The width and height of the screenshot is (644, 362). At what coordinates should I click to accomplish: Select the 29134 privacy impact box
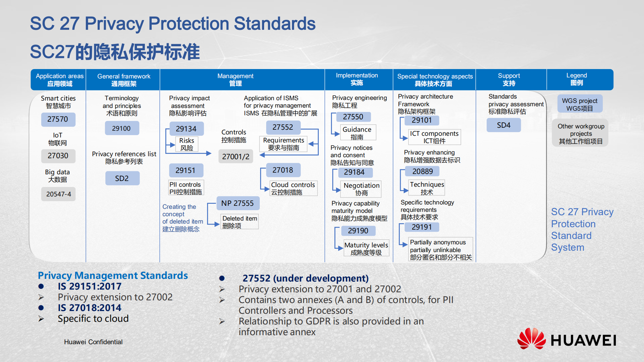pos(186,129)
